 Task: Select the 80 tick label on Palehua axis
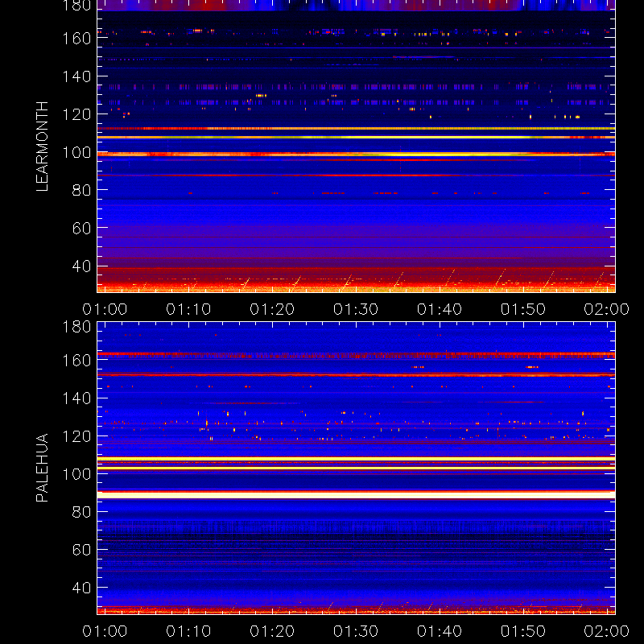pyautogui.click(x=81, y=512)
